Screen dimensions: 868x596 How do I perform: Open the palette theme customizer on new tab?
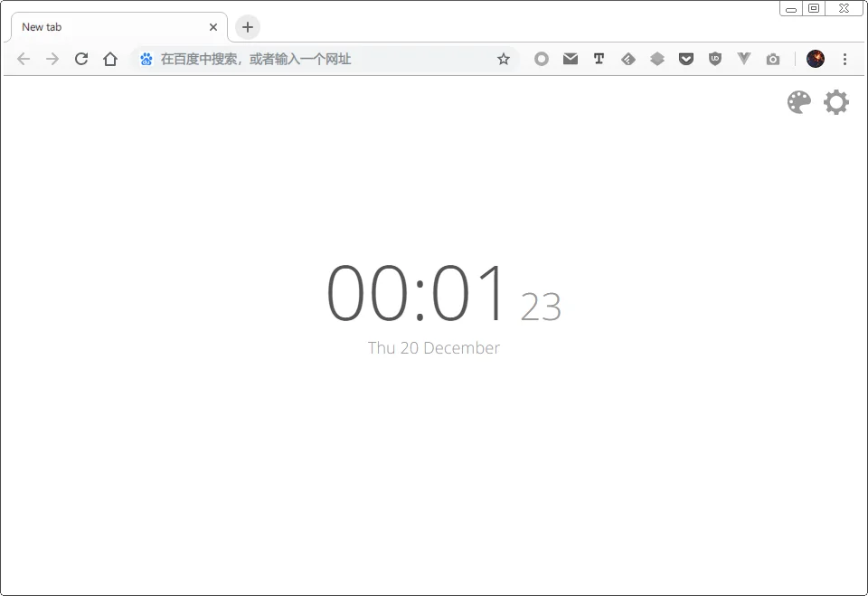pos(798,102)
